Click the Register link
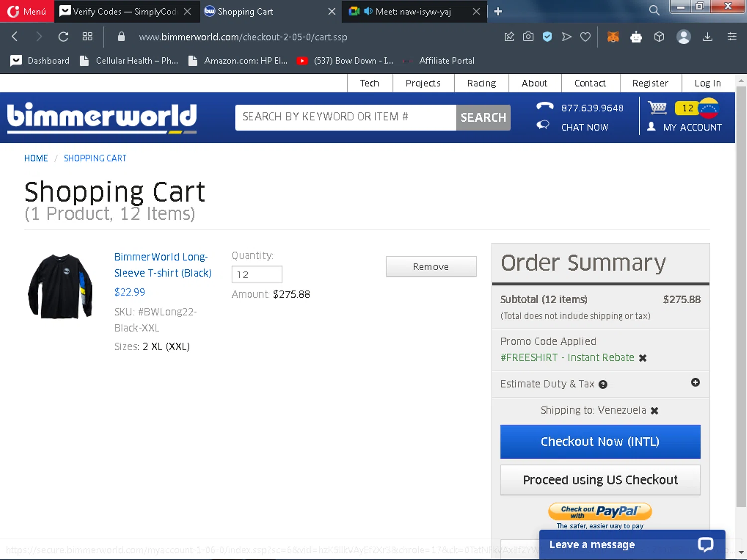This screenshot has height=560, width=747. pyautogui.click(x=650, y=83)
